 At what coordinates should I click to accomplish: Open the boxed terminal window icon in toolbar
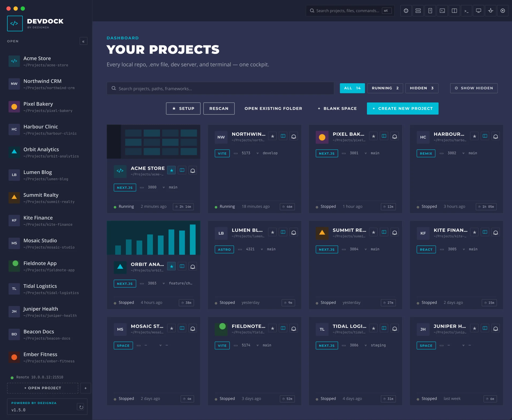[442, 11]
